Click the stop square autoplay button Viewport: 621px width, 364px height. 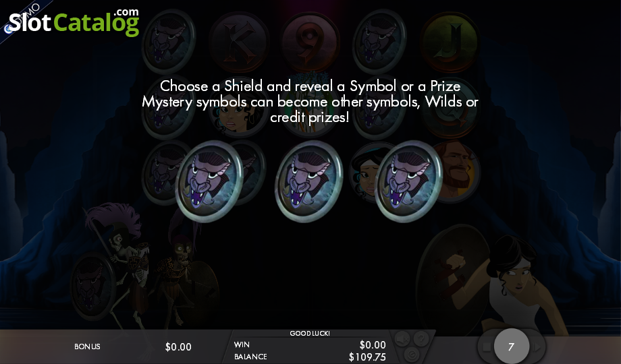tap(487, 347)
